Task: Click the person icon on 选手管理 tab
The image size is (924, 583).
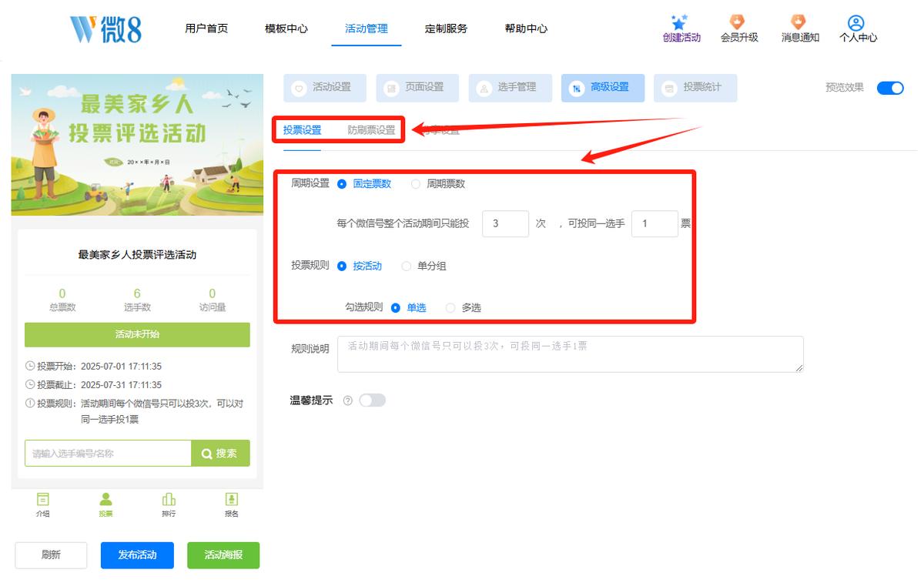Action: pos(484,89)
